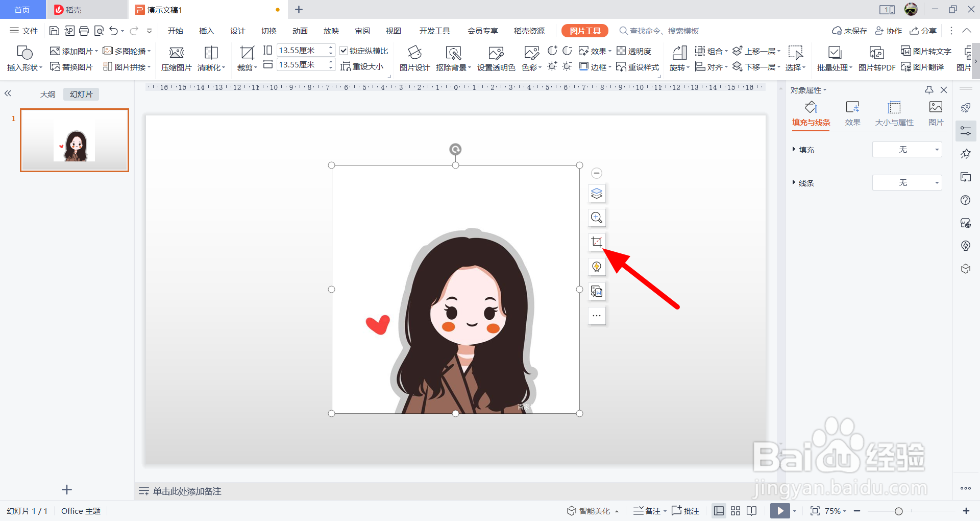This screenshot has height=521, width=980.
Task: Expand the 线条 section triangle
Action: pos(794,182)
